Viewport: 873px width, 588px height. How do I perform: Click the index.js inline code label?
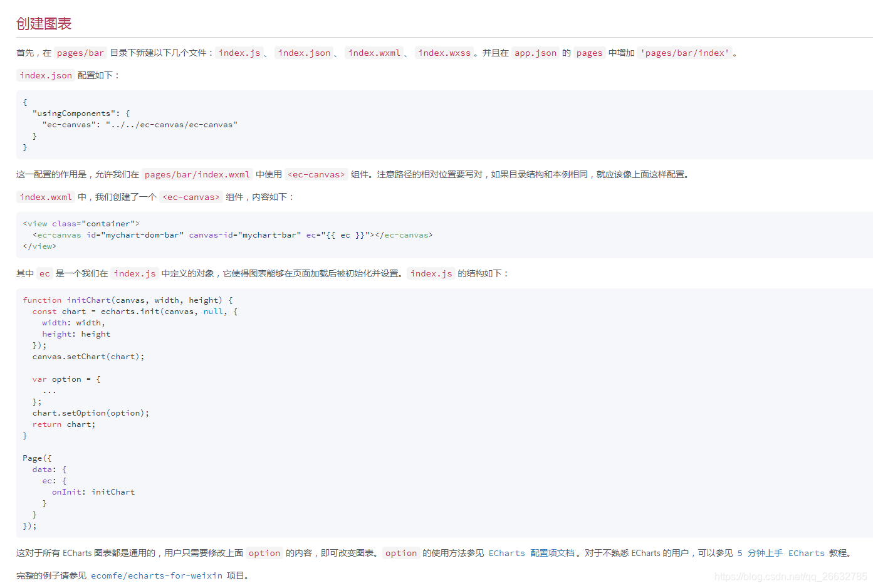[239, 53]
